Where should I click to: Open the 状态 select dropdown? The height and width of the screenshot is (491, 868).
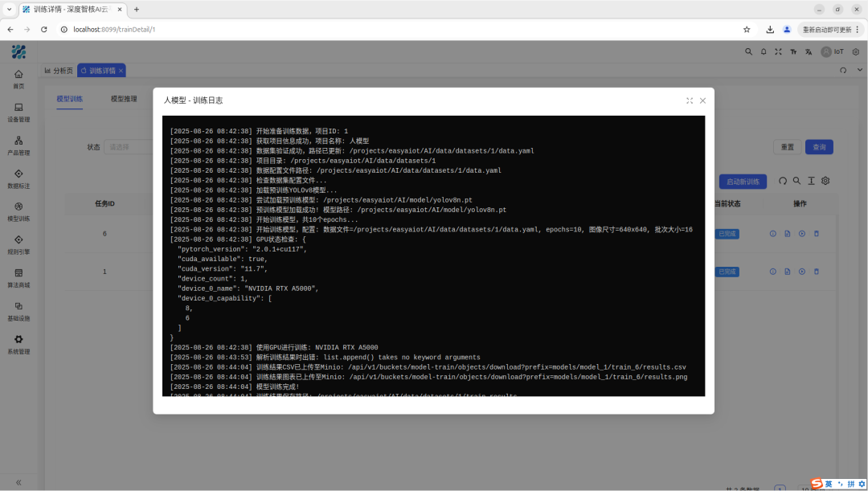(x=129, y=147)
